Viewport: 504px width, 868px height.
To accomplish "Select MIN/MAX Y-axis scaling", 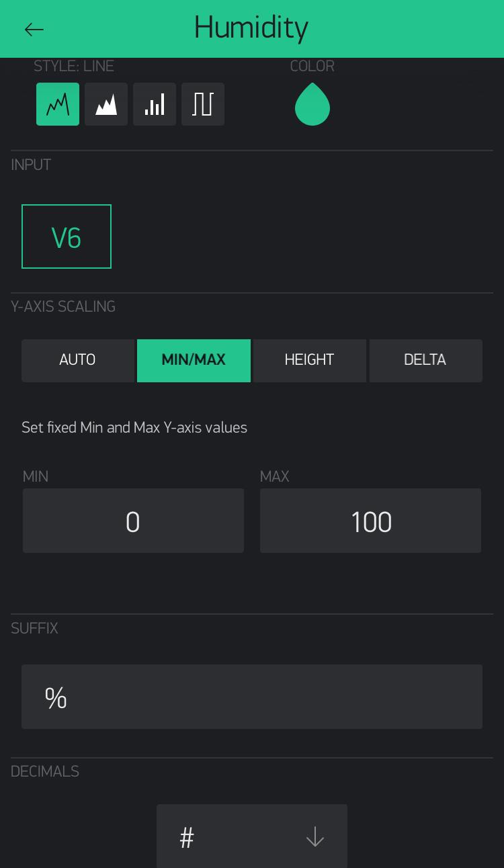I will [194, 361].
